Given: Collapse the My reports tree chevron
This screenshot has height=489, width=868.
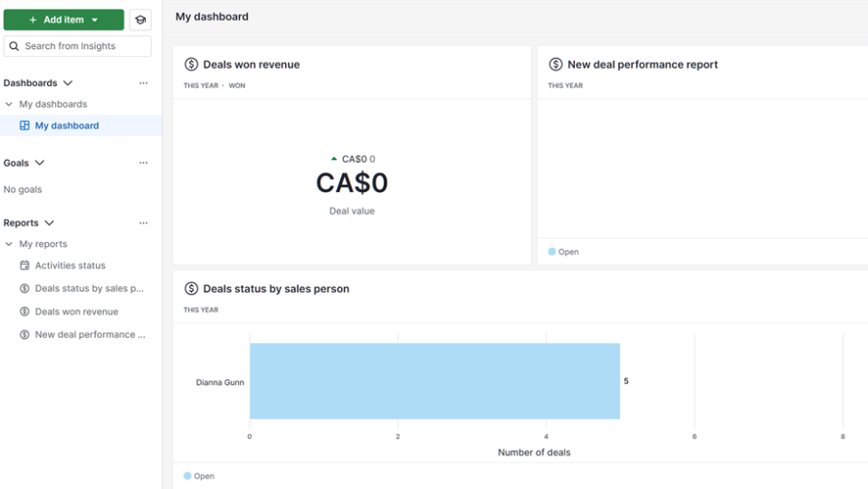Looking at the screenshot, I should [x=9, y=244].
